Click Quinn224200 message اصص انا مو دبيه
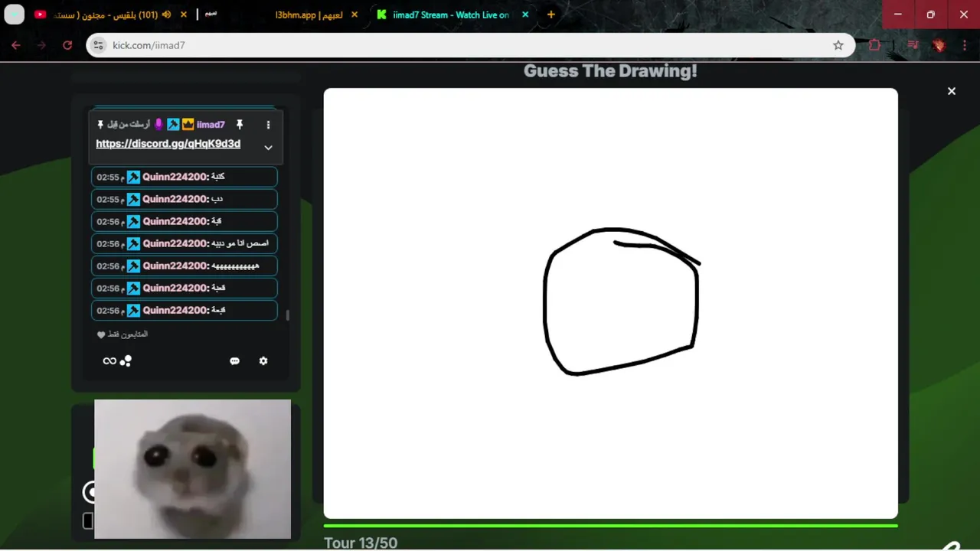 (185, 243)
